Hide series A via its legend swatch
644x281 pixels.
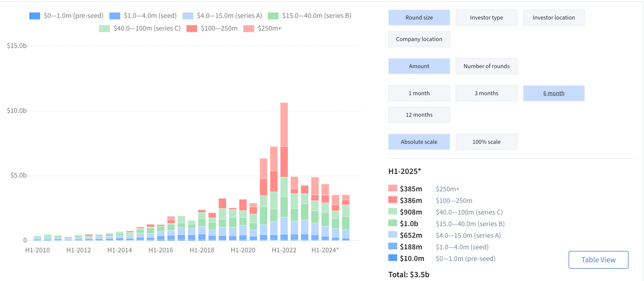[188, 16]
